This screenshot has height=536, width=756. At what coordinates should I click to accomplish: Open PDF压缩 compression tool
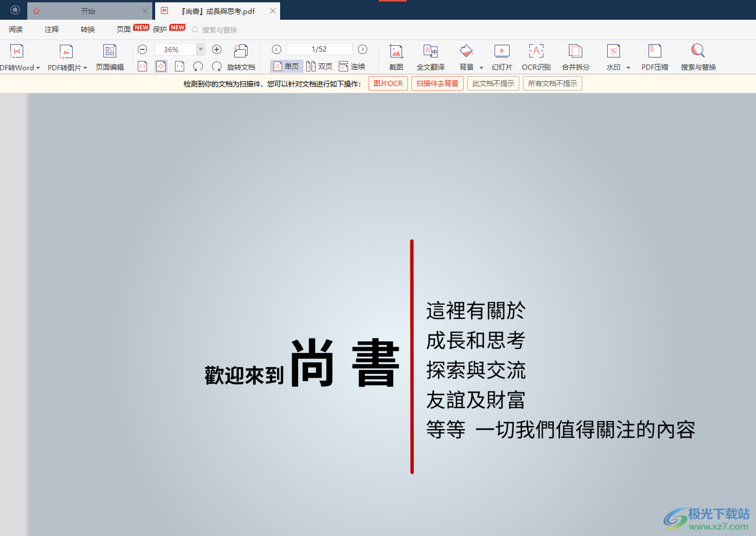[x=655, y=57]
